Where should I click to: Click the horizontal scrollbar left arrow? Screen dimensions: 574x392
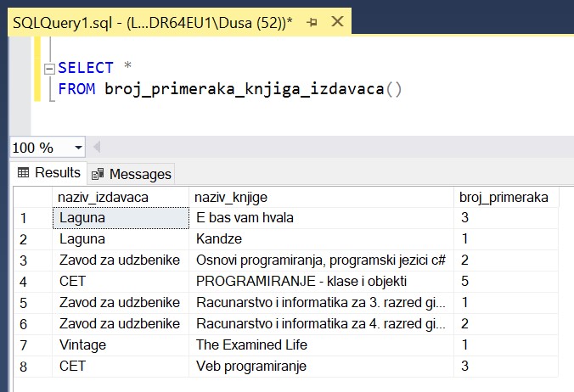click(x=95, y=147)
